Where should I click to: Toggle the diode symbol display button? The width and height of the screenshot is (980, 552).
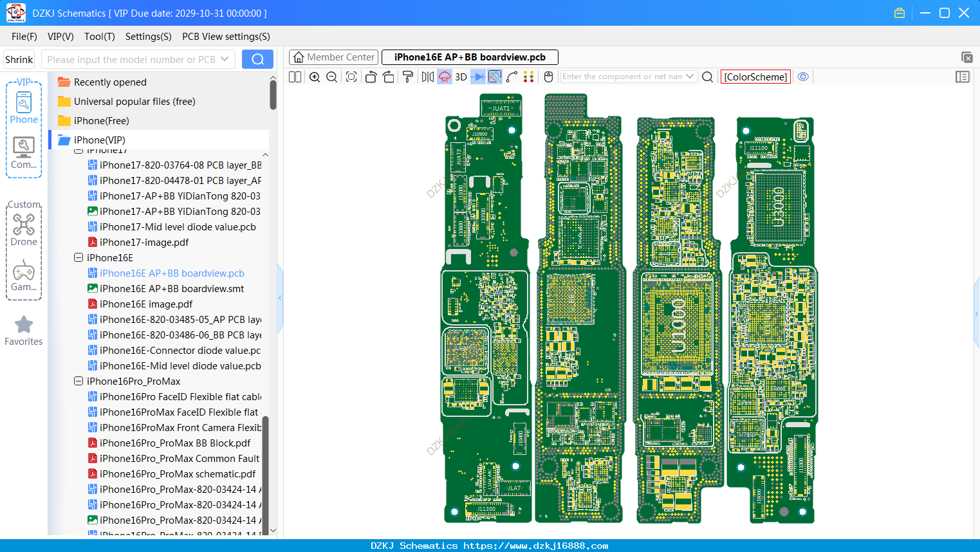pyautogui.click(x=478, y=77)
